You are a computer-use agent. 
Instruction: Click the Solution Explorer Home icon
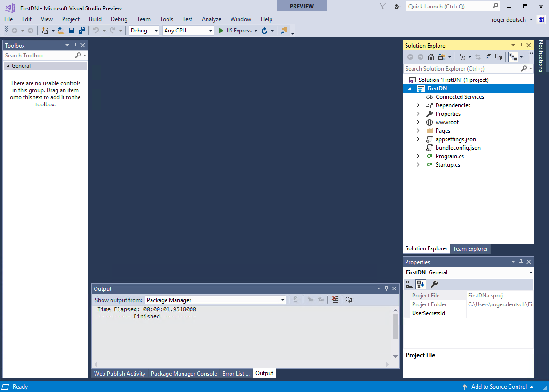(x=431, y=57)
